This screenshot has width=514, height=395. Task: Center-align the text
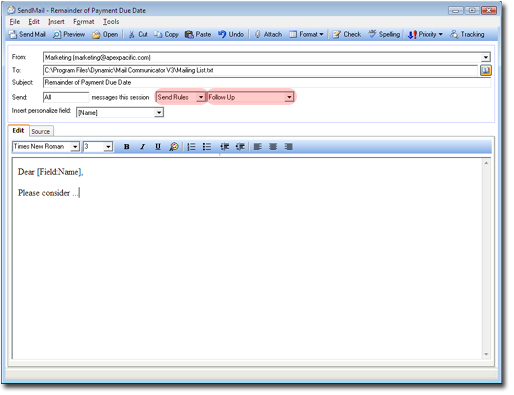pyautogui.click(x=273, y=147)
